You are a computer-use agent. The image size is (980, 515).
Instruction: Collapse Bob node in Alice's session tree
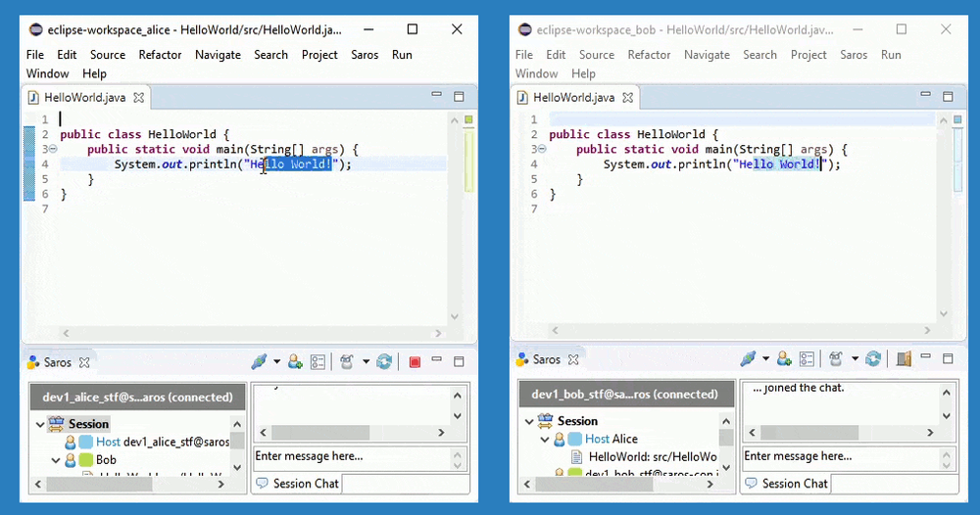pos(56,461)
